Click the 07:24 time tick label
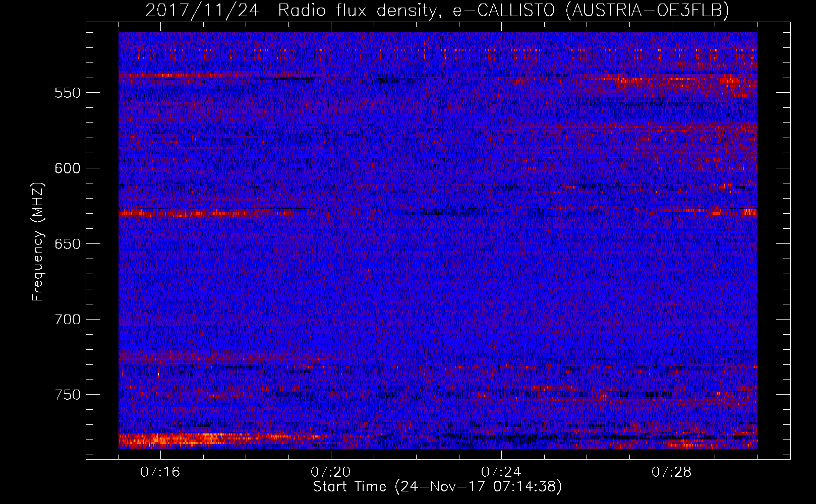The image size is (816, 504). (501, 472)
